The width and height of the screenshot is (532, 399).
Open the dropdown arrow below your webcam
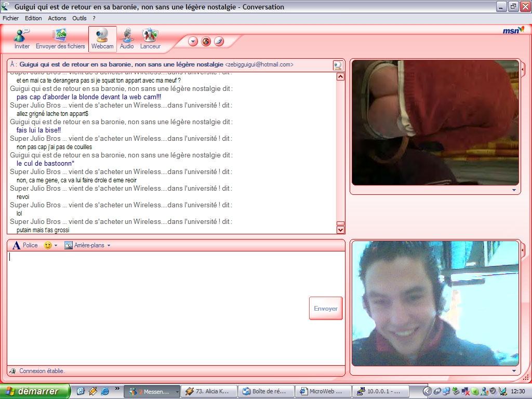(514, 371)
